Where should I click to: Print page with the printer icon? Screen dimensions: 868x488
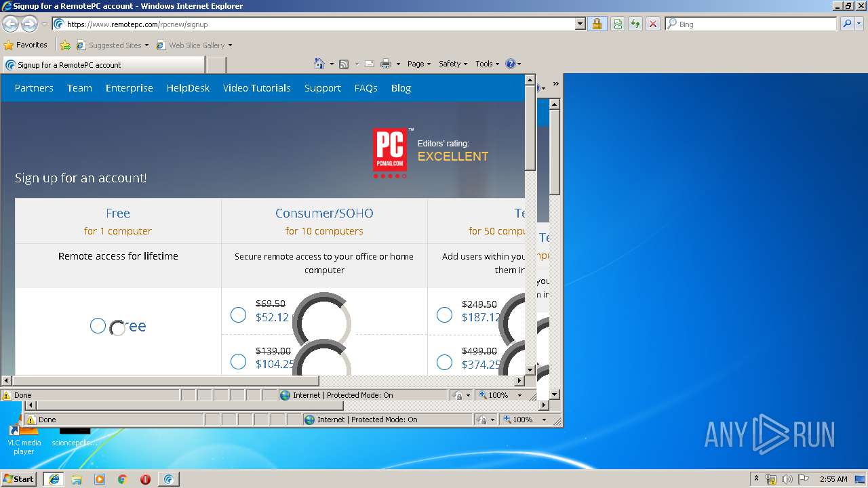386,64
